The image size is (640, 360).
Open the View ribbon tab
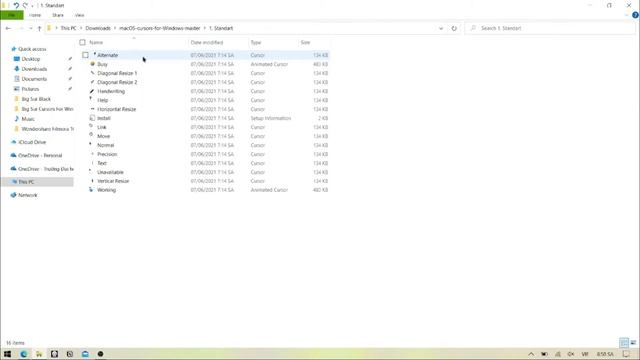coord(79,15)
